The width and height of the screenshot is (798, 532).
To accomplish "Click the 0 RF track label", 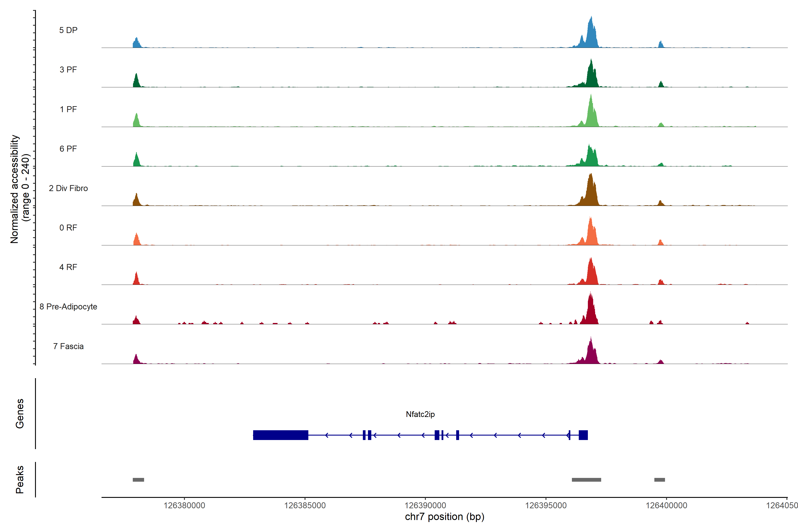I will (x=68, y=228).
